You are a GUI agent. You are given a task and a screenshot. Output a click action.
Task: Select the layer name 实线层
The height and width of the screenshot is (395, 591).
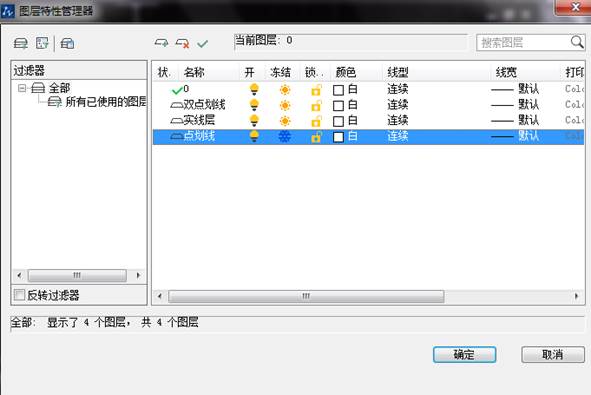[x=199, y=120]
